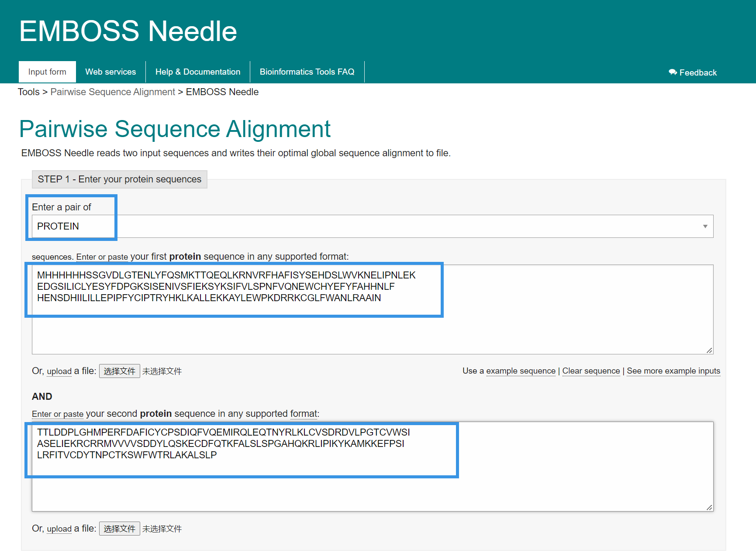Open the PROTEIN sequence type dropdown arrow
This screenshot has height=553, width=756.
tap(705, 226)
